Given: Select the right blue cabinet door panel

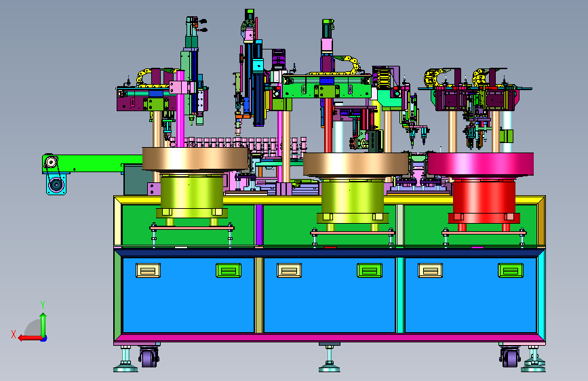Looking at the screenshot, I should pyautogui.click(x=471, y=295).
